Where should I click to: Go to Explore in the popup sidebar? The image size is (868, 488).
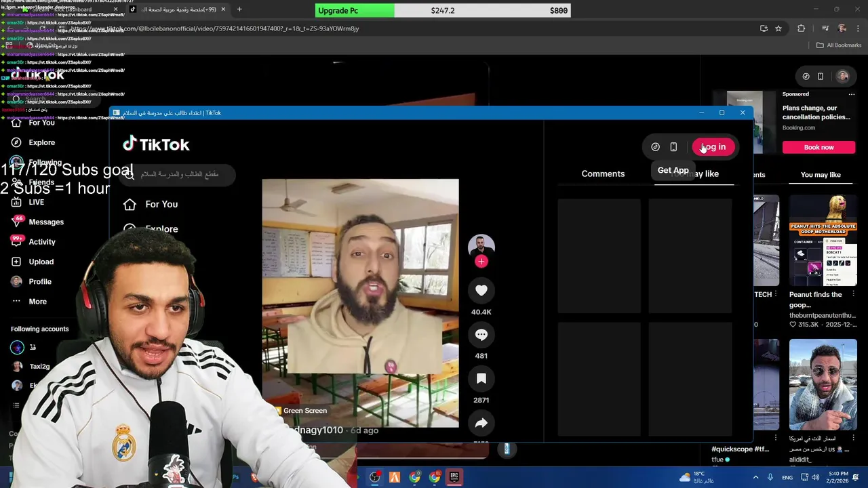click(x=151, y=229)
